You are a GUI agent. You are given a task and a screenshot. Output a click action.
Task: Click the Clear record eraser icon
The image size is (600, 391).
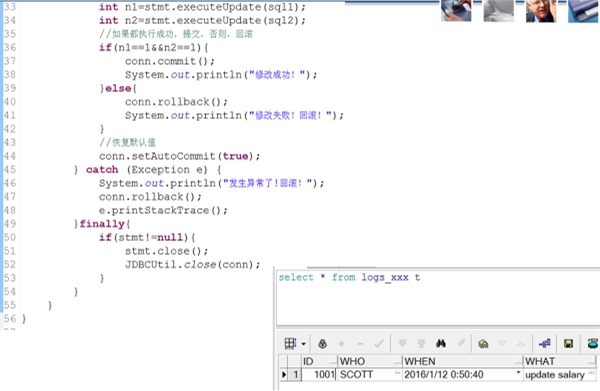point(461,343)
